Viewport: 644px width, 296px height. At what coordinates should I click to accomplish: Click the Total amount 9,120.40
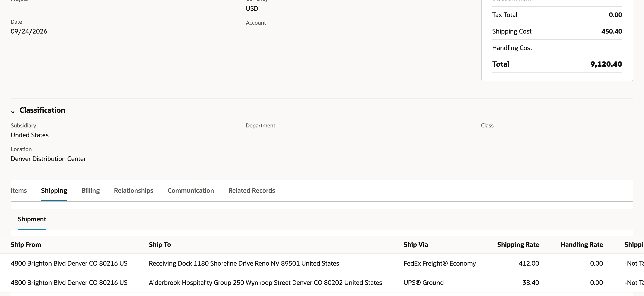point(606,64)
